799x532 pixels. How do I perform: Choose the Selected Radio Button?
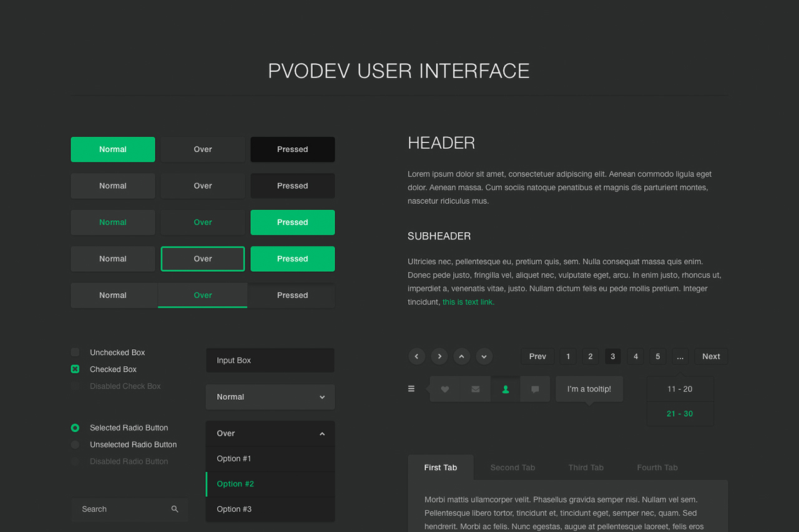pos(75,428)
